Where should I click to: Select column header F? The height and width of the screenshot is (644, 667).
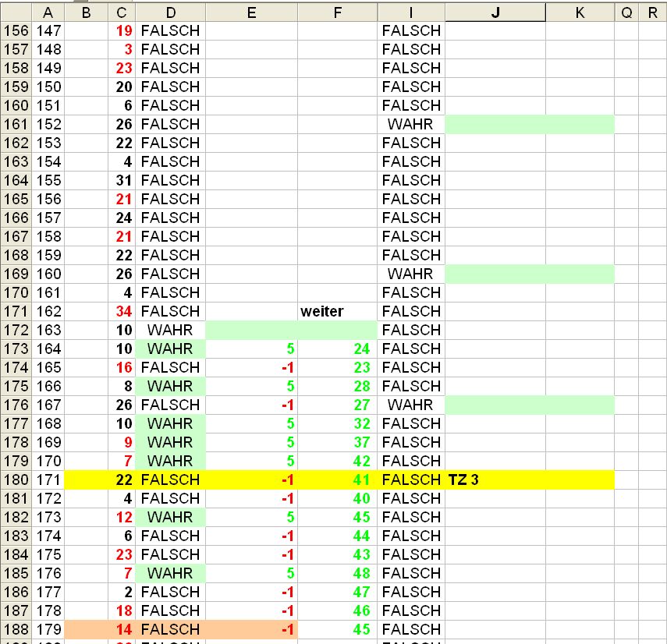337,12
